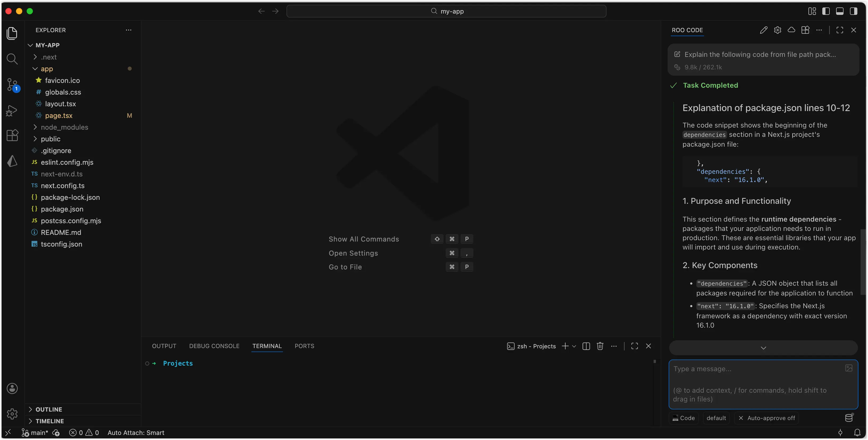Collapse the app folder

(47, 69)
